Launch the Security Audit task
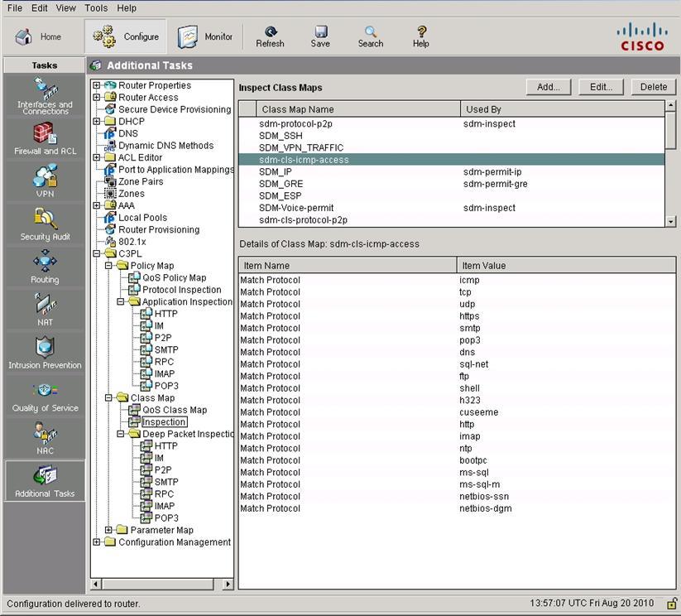 tap(45, 224)
